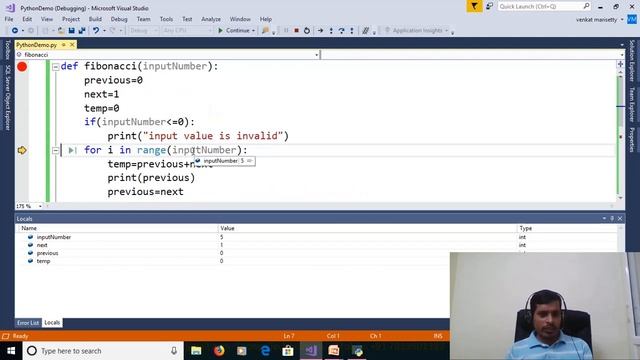Close the PythonDemo.py tab
The width and height of the screenshot is (640, 360).
(x=72, y=44)
